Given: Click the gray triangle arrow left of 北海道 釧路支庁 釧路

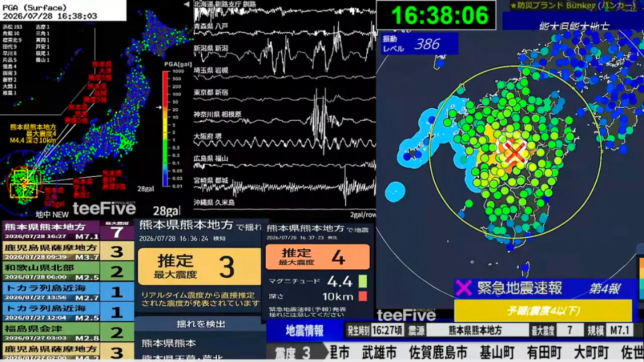Looking at the screenshot, I should point(187,4).
